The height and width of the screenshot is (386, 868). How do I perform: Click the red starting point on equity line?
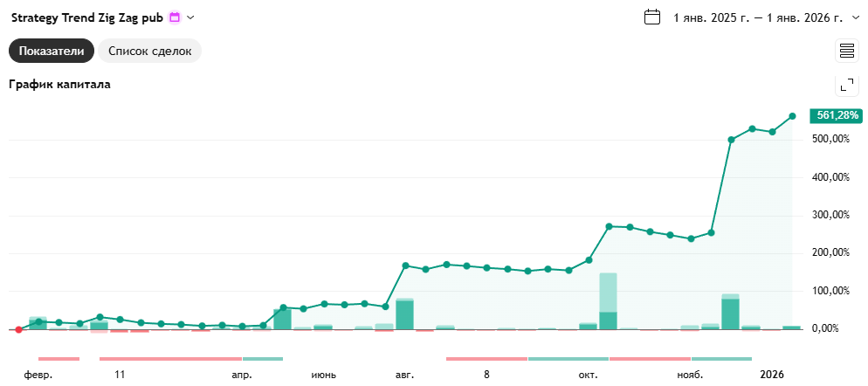click(x=18, y=329)
